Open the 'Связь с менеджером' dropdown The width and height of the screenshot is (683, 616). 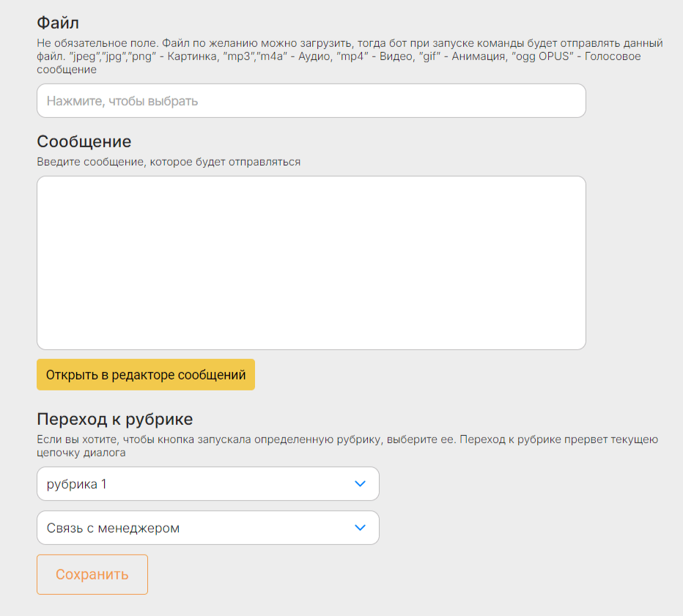pos(208,527)
